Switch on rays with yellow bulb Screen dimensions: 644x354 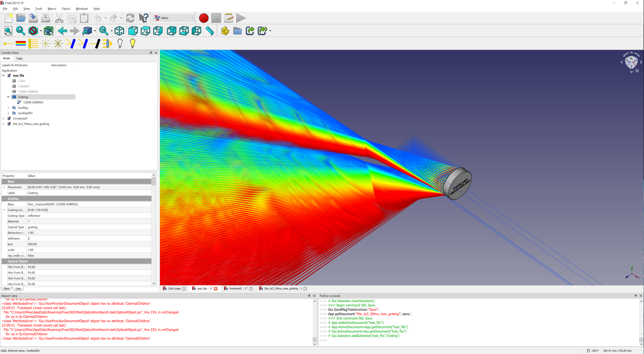[132, 44]
